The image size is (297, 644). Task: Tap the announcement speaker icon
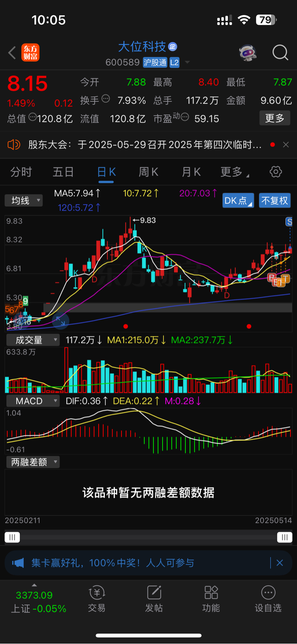tap(14, 145)
